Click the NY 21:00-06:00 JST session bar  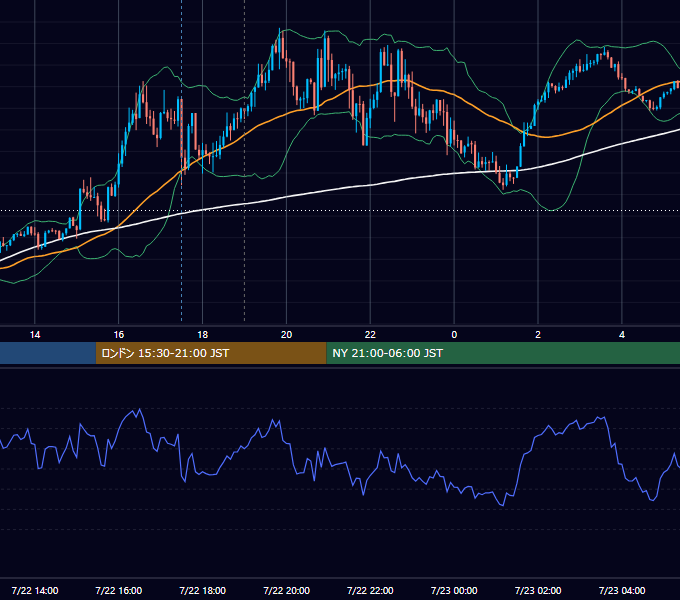pyautogui.click(x=503, y=353)
